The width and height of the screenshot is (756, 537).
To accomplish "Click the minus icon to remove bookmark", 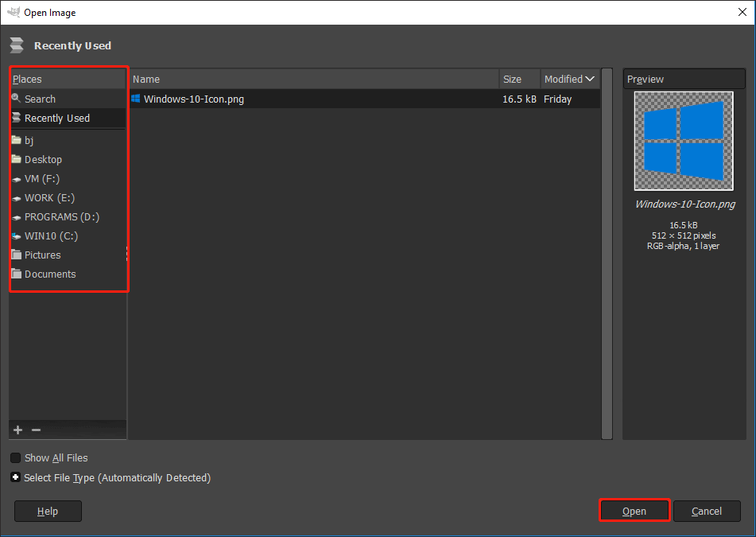I will coord(36,430).
